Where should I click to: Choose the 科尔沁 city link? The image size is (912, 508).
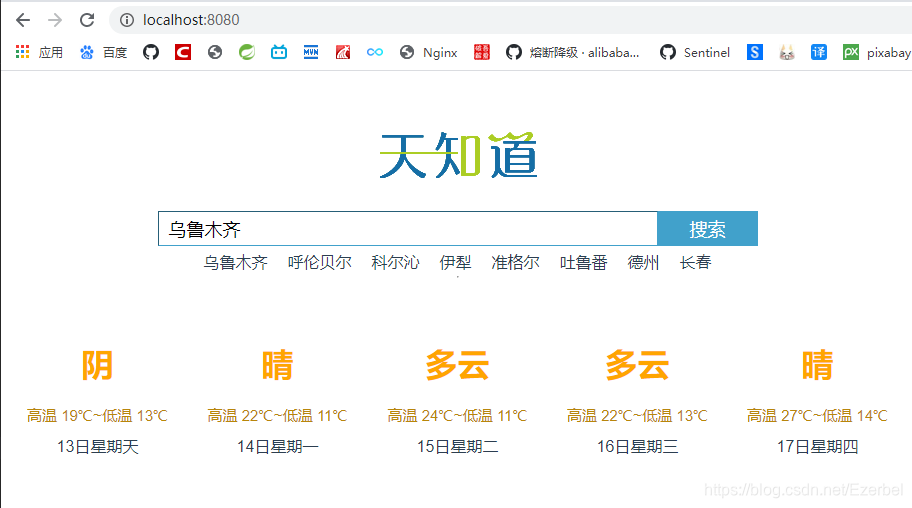tap(396, 262)
